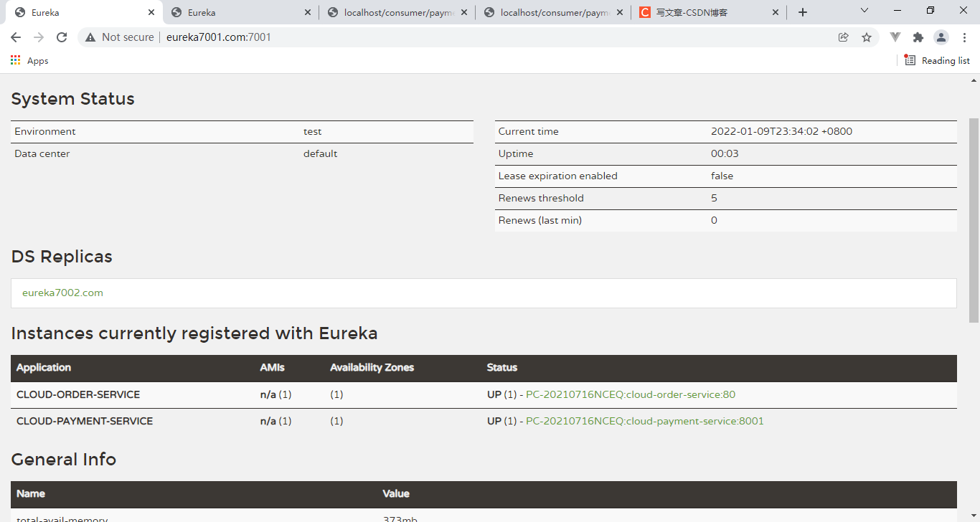Click the Environment value test
The height and width of the screenshot is (522, 980).
coord(312,131)
